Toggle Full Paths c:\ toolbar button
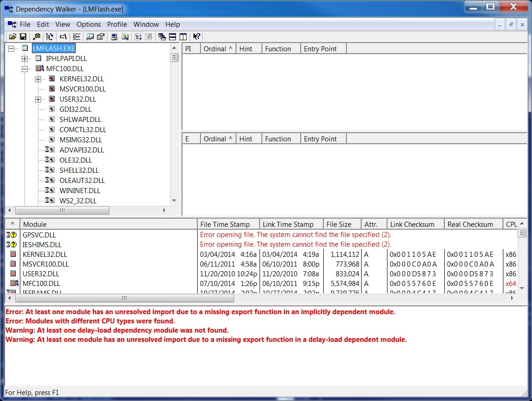532x401 pixels. point(63,36)
